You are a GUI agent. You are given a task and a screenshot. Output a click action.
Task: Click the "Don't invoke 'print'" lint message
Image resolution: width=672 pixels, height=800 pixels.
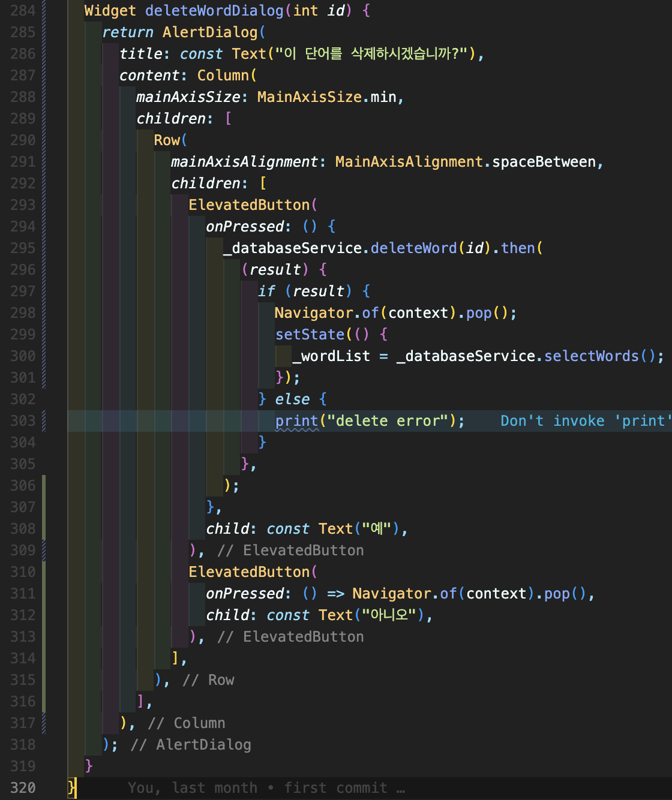coord(585,421)
